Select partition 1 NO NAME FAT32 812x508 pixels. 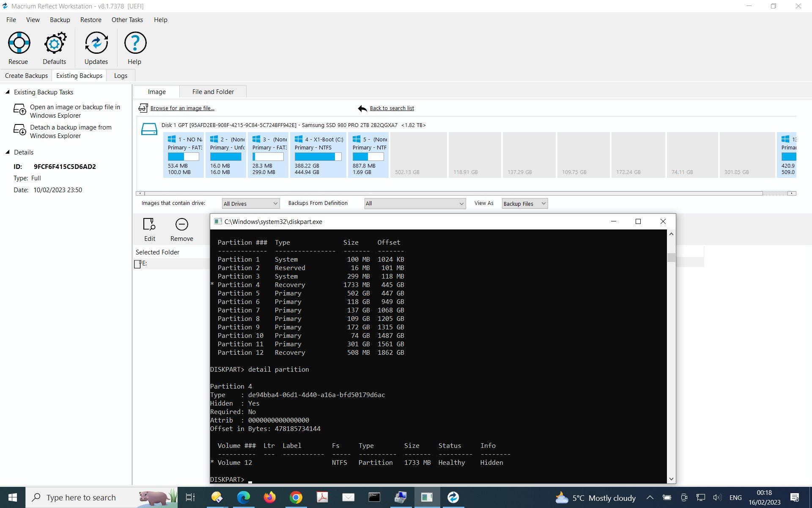click(x=184, y=155)
